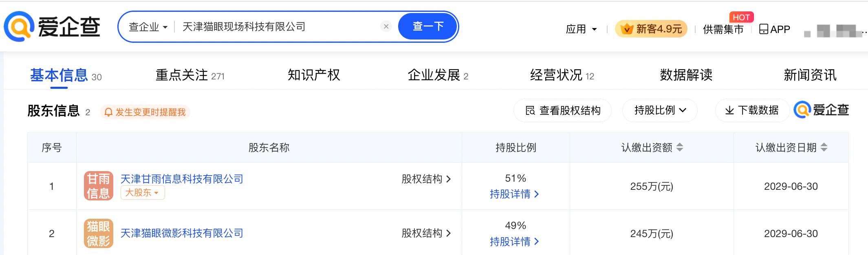Click inside the company search input field
868x255 pixels.
[x=265, y=26]
